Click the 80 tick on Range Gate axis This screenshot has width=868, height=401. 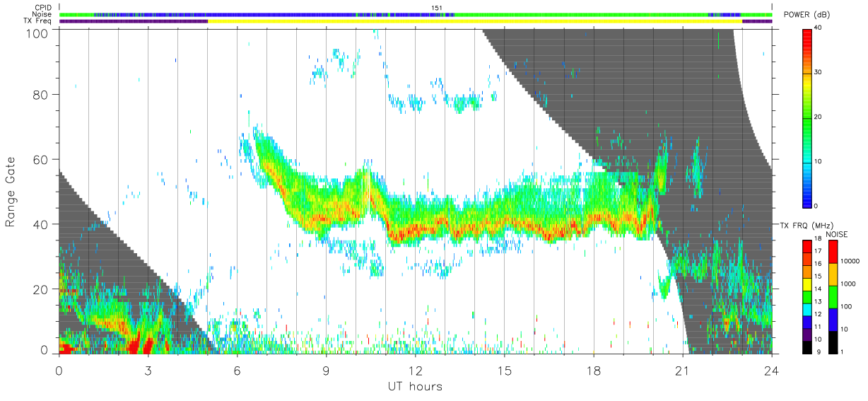[x=41, y=95]
